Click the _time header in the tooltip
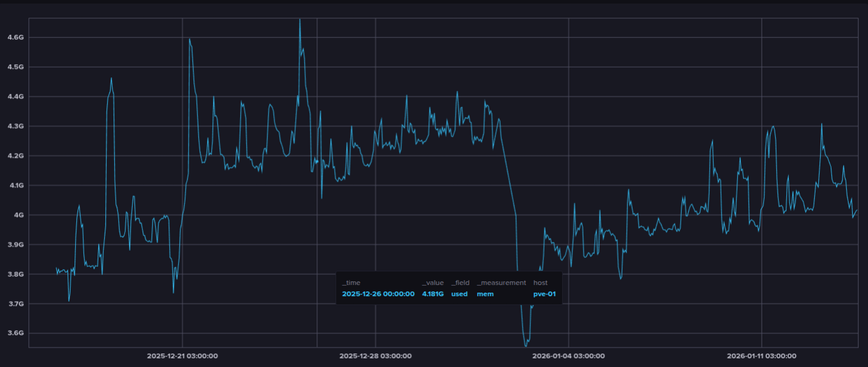The height and width of the screenshot is (367, 868). (x=351, y=283)
